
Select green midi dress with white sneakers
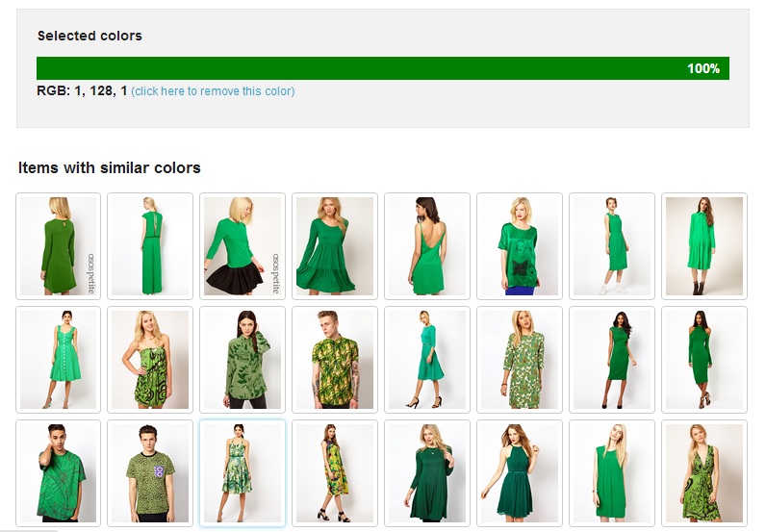tap(612, 246)
